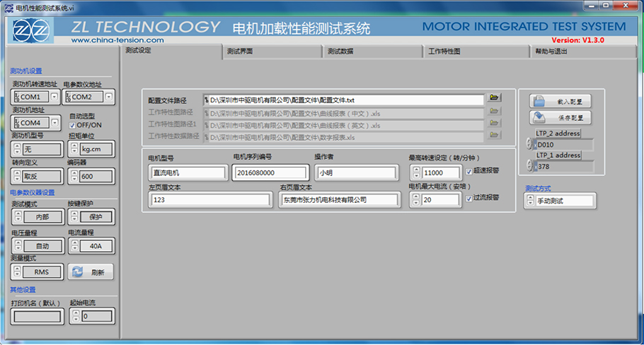This screenshot has height=345, width=644.
Task: Open the COM1 测功机转速地址 dropdown
Action: (30, 97)
